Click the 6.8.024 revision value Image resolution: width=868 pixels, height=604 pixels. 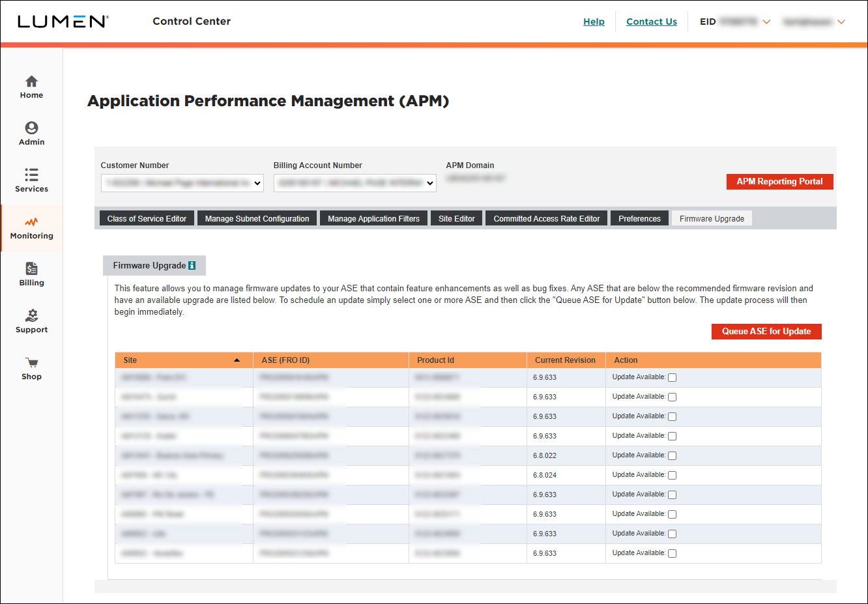[x=545, y=475]
